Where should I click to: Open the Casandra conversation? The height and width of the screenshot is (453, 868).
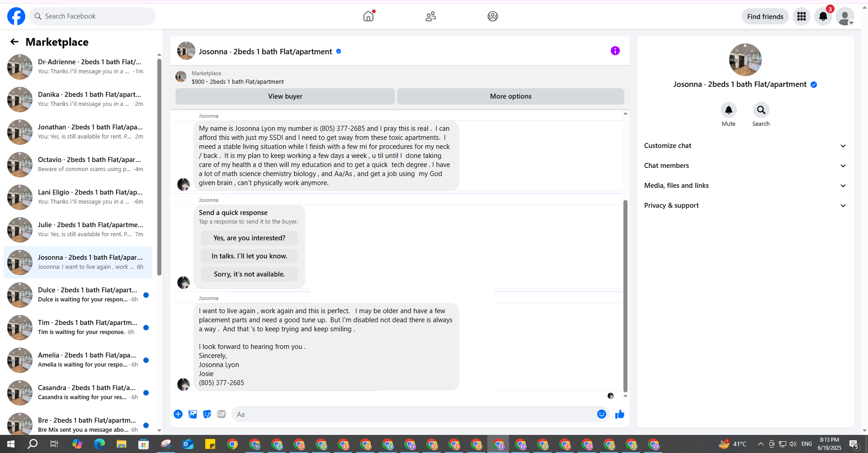(78, 393)
